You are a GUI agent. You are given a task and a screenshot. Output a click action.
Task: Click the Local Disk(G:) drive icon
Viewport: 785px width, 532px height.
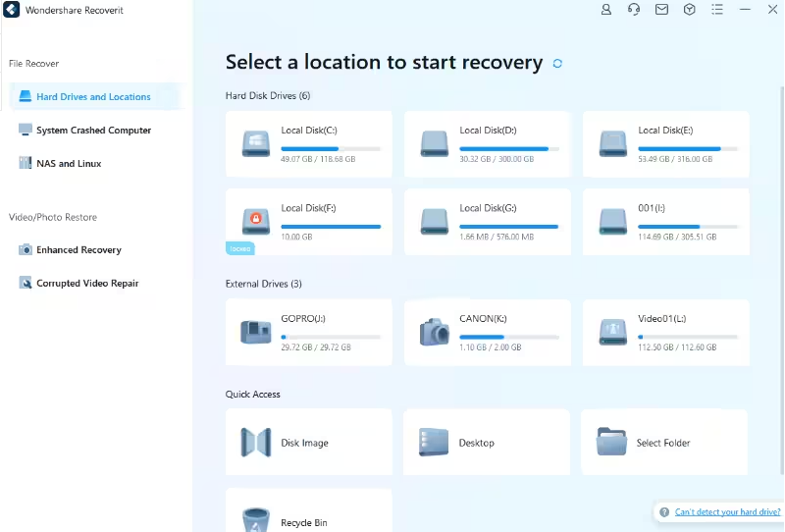[x=434, y=222]
